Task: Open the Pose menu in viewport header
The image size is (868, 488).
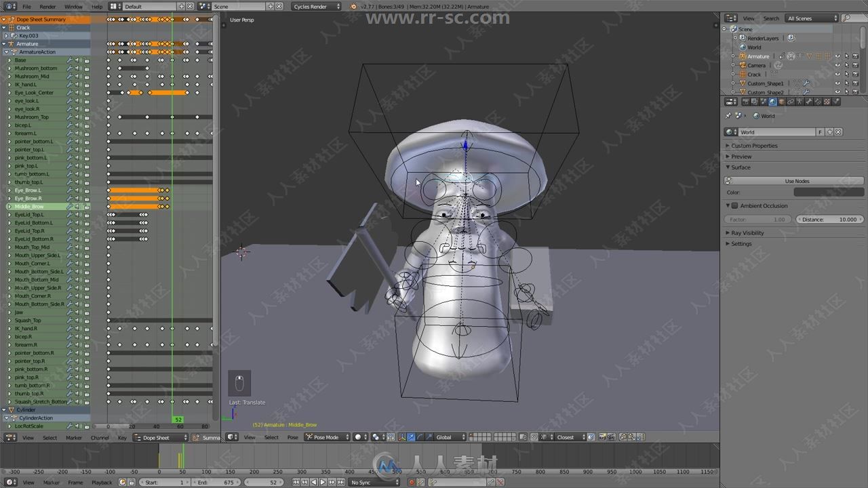Action: click(292, 437)
